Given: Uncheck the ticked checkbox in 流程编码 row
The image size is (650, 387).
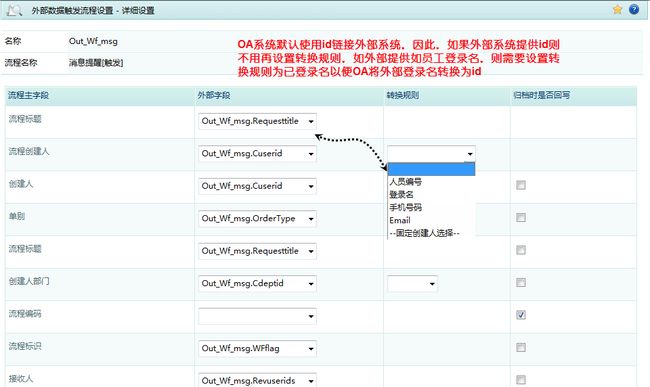Looking at the screenshot, I should click(521, 315).
